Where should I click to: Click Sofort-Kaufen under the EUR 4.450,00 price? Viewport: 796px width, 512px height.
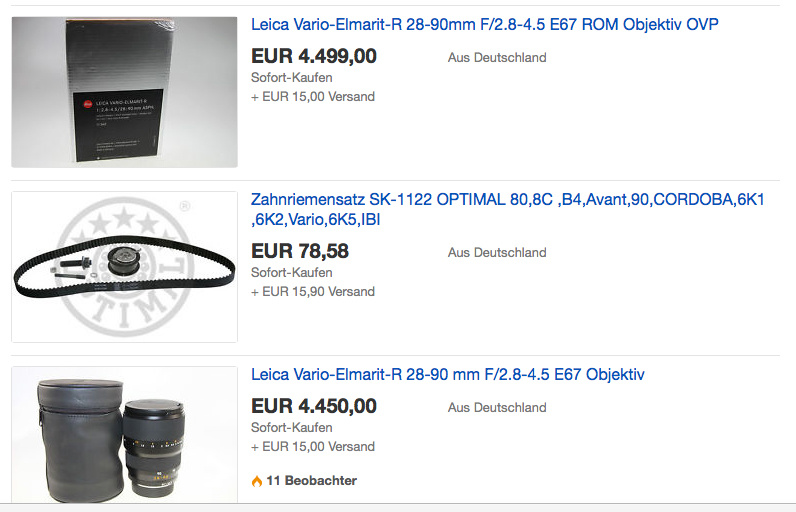tap(291, 427)
